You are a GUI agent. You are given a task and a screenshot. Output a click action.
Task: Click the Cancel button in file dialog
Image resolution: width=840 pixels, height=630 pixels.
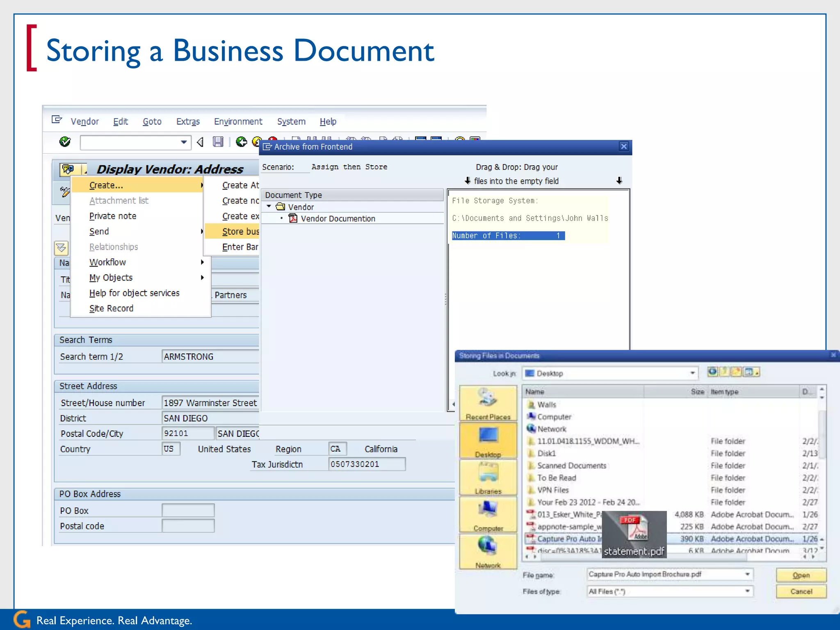coord(801,591)
